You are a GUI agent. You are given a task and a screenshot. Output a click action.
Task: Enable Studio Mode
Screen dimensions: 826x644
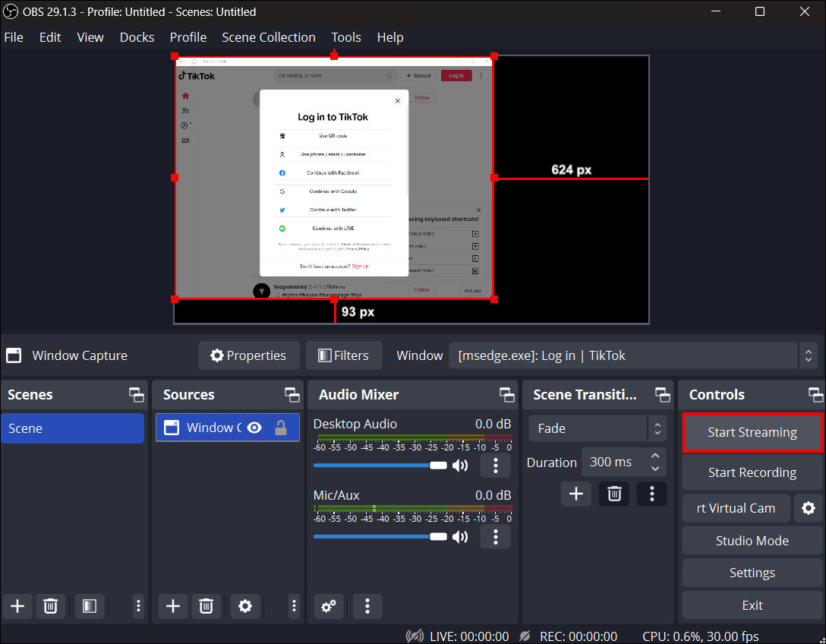(752, 540)
